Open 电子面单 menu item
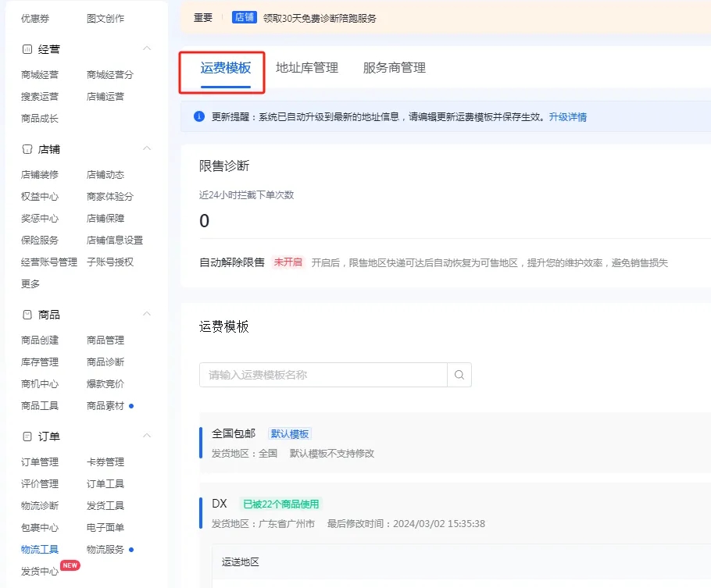The height and width of the screenshot is (588, 711). tap(105, 527)
